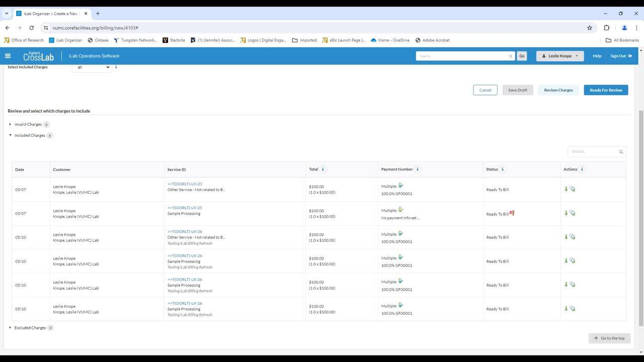Open the Extensions puzzle icon in Chrome
Image resolution: width=644 pixels, height=362 pixels.
point(606,28)
